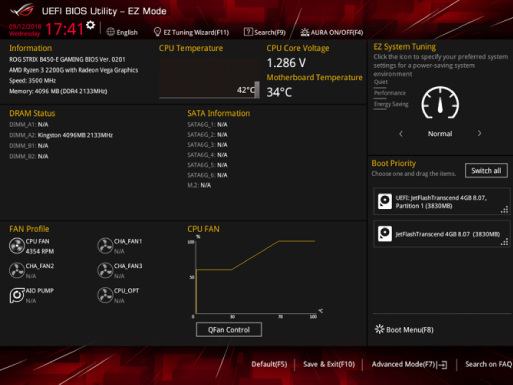Click the EZ Tuning Wizard lightbulb icon
Screen dimensions: 513x385
(157, 32)
